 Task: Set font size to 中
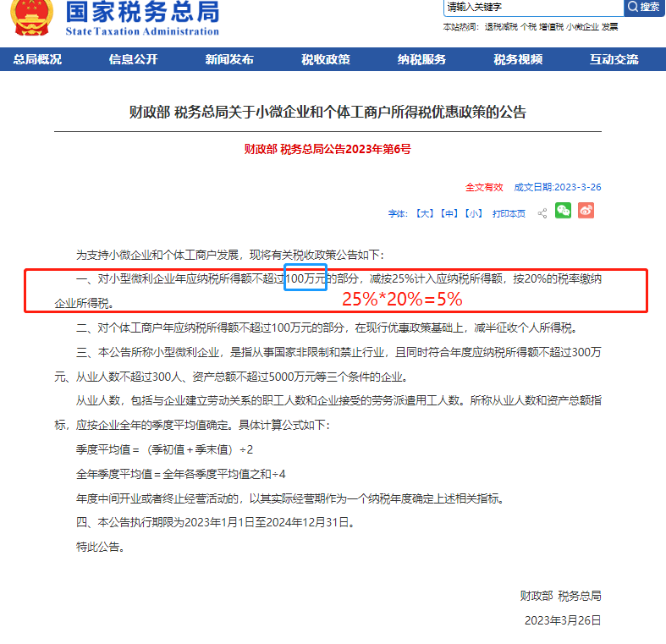click(449, 213)
